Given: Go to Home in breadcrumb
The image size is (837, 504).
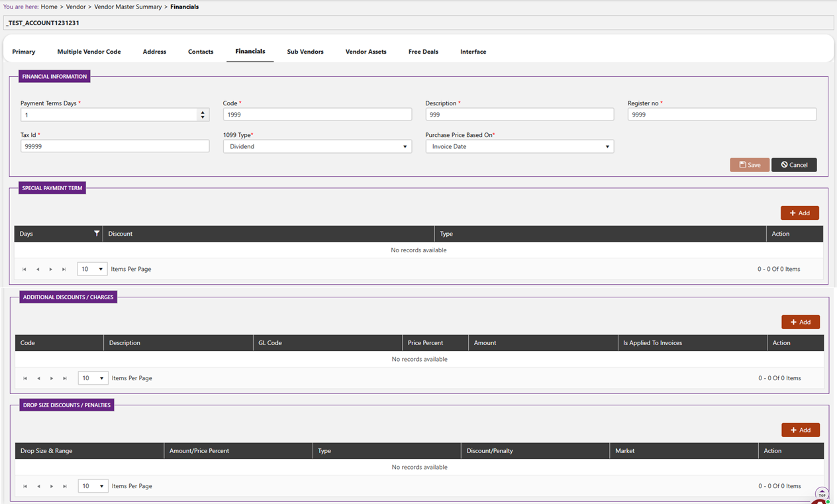Looking at the screenshot, I should (x=49, y=7).
